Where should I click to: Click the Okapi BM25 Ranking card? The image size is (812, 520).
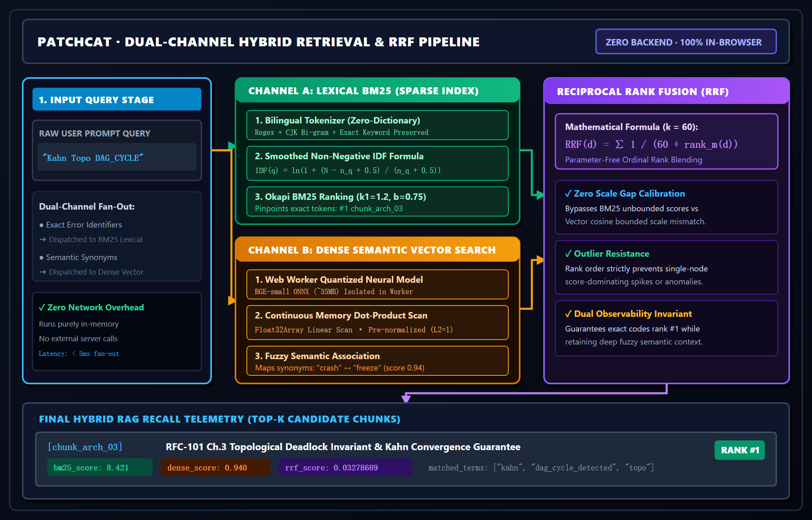coord(378,202)
